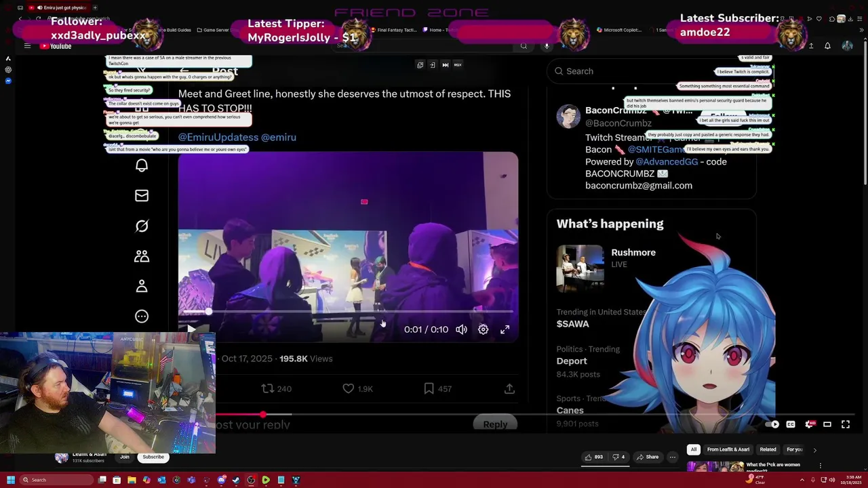Switch YouTube player to theater mode
The image size is (868, 488).
coord(827,424)
